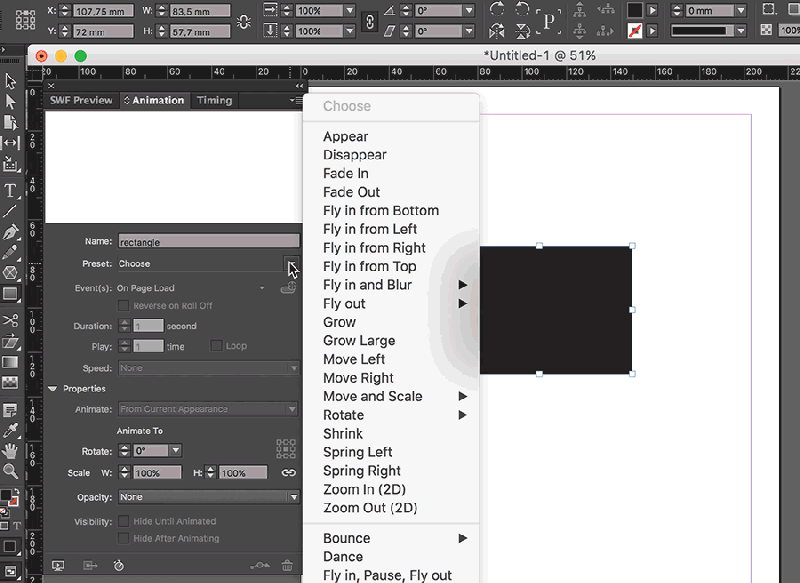Click the animation proxy icon
This screenshot has height=583, width=800.
[x=286, y=449]
